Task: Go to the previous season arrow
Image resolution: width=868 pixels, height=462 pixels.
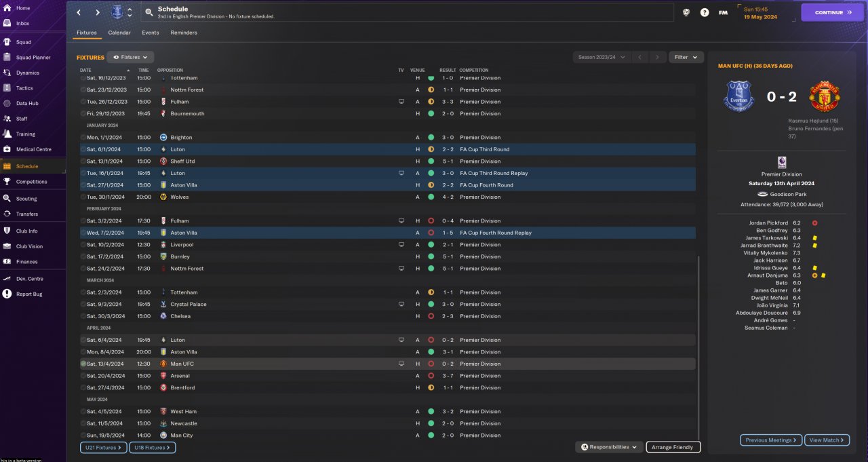Action: pyautogui.click(x=639, y=58)
